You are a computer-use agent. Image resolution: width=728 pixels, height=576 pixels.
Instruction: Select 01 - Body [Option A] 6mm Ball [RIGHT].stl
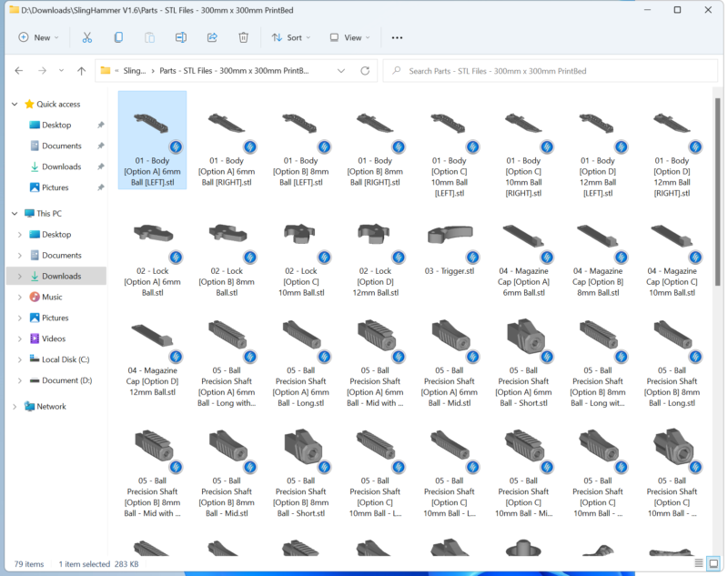(x=227, y=140)
